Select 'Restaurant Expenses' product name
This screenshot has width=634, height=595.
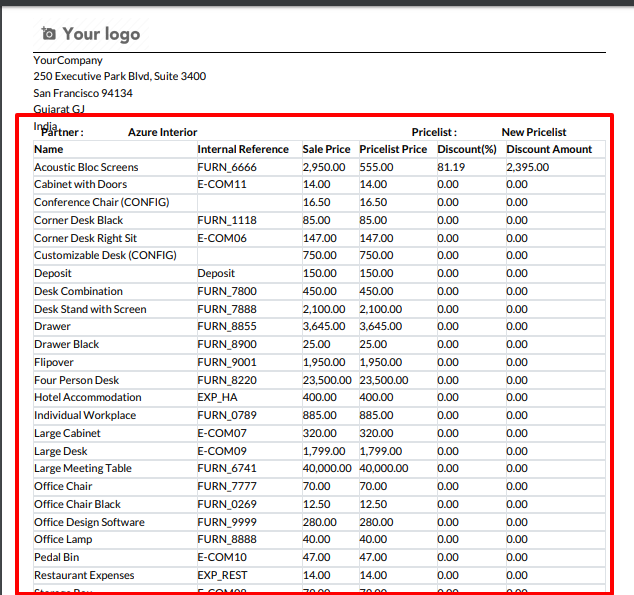tap(84, 575)
